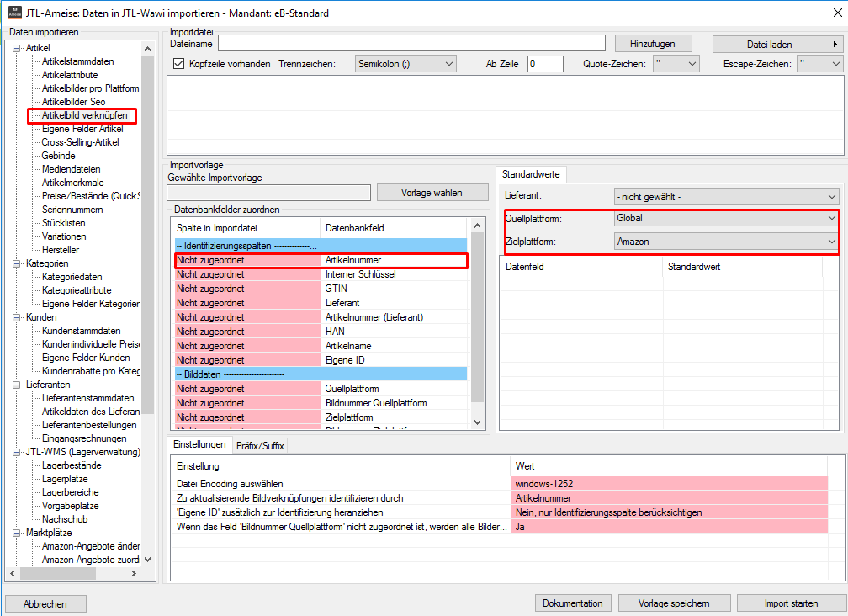
Task: Click the 'Nein, nur Identifizierungsspalte berücksichtigen' value
Action: 669,512
